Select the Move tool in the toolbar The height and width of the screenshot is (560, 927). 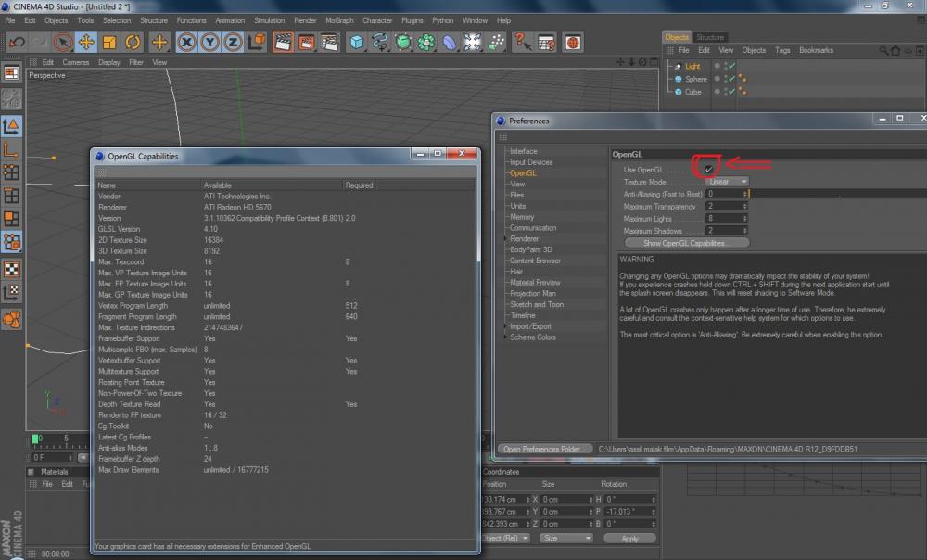click(86, 42)
